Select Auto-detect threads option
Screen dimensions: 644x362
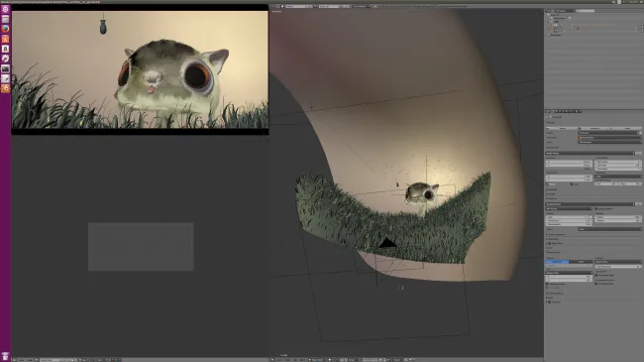[557, 262]
